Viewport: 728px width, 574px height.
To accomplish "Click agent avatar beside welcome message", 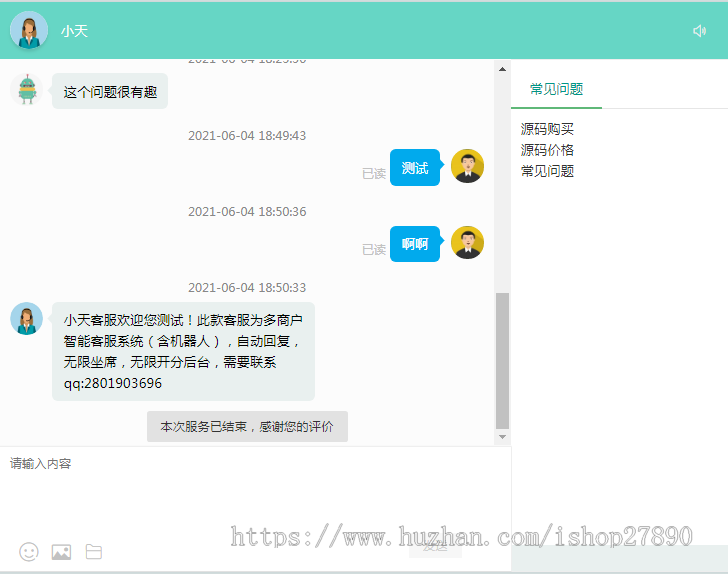I will (x=26, y=319).
